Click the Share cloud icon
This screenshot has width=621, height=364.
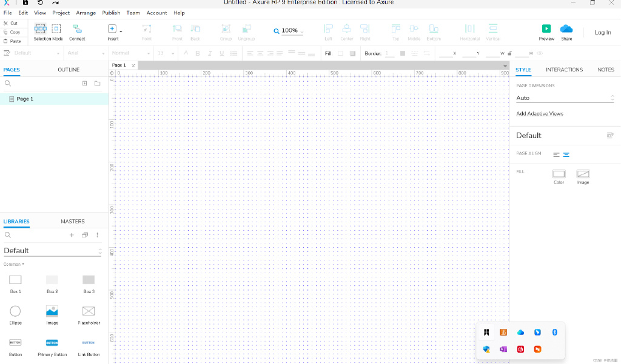[566, 28]
